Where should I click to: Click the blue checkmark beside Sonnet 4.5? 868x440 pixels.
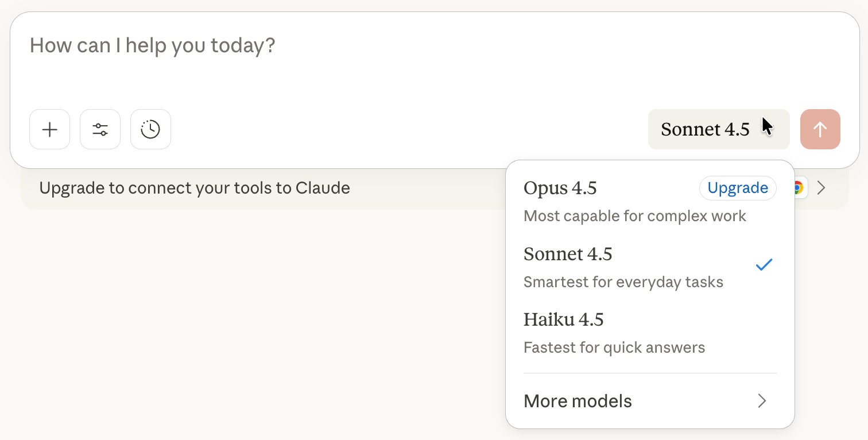(x=764, y=265)
